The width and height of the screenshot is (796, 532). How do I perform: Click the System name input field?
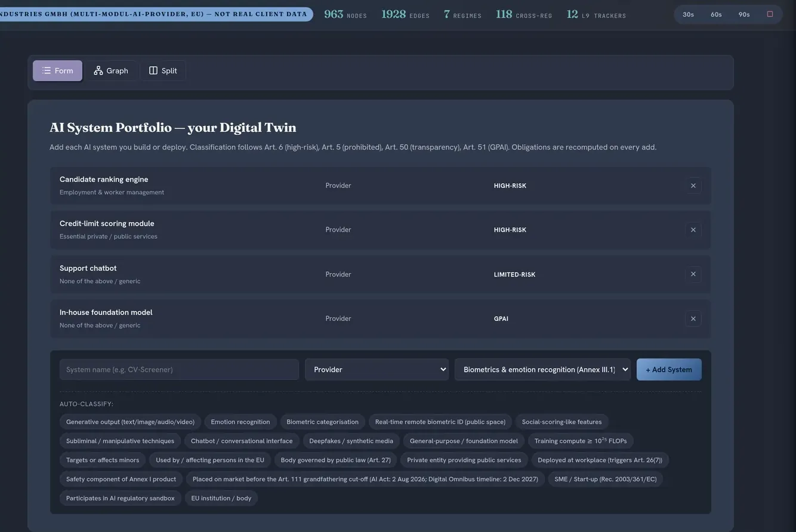[179, 370]
